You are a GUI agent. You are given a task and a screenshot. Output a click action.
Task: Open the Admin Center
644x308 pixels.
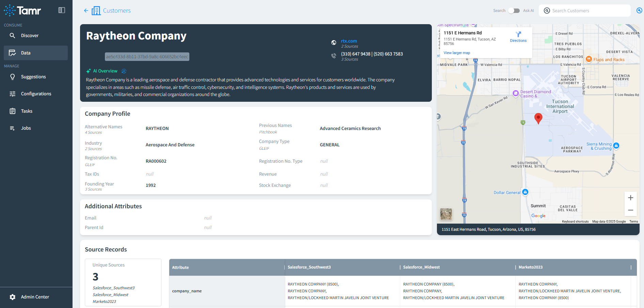[x=36, y=297]
